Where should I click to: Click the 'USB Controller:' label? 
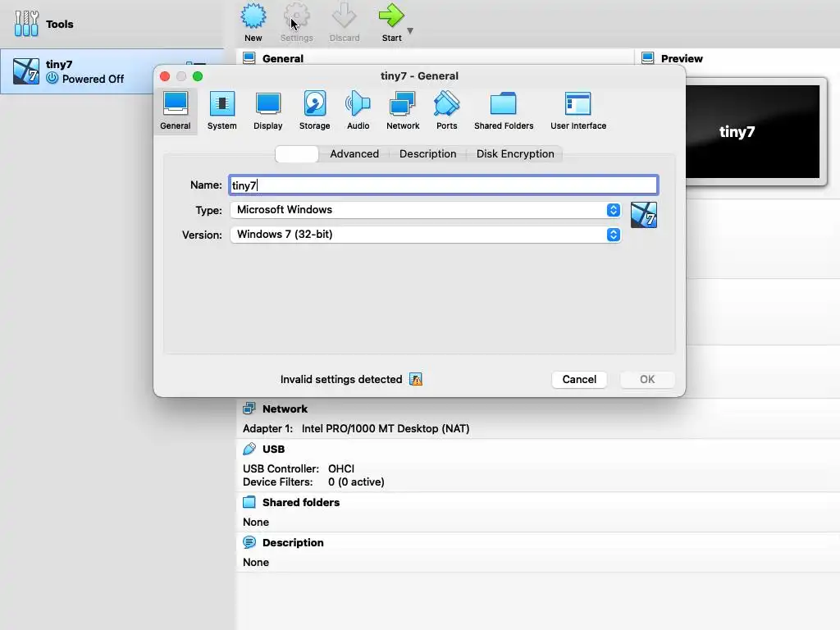(281, 468)
